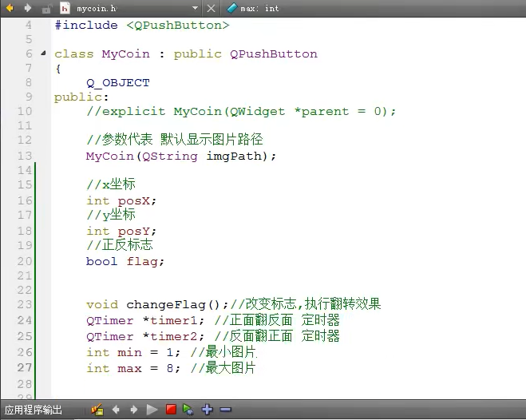The image size is (526, 420).
Task: Click the mycoin.h header file icon
Action: 65,8
